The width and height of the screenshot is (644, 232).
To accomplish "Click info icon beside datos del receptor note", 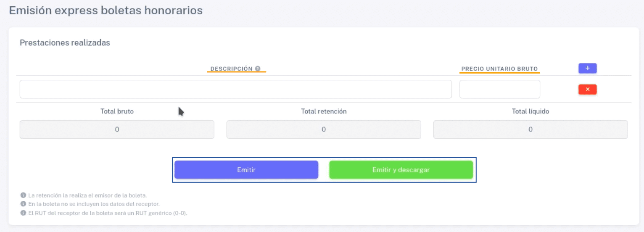I will click(24, 204).
